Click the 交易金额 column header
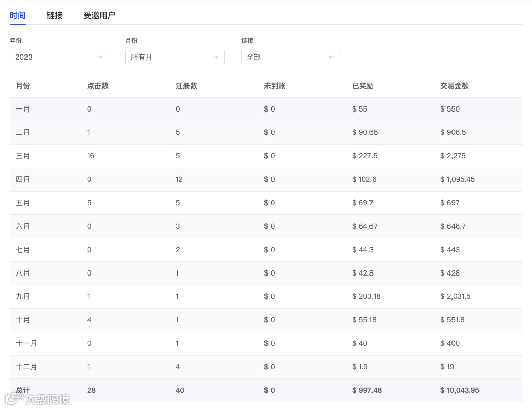This screenshot has height=409, width=532. pos(454,86)
